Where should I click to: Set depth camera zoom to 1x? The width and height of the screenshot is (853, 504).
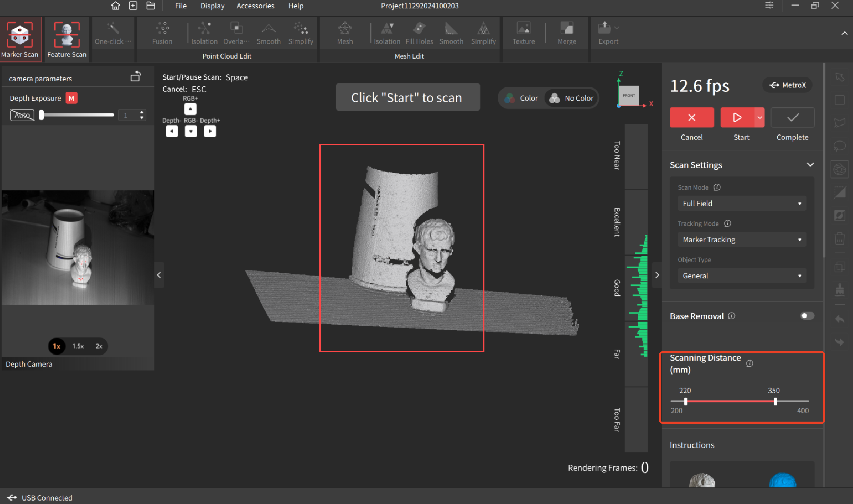57,346
